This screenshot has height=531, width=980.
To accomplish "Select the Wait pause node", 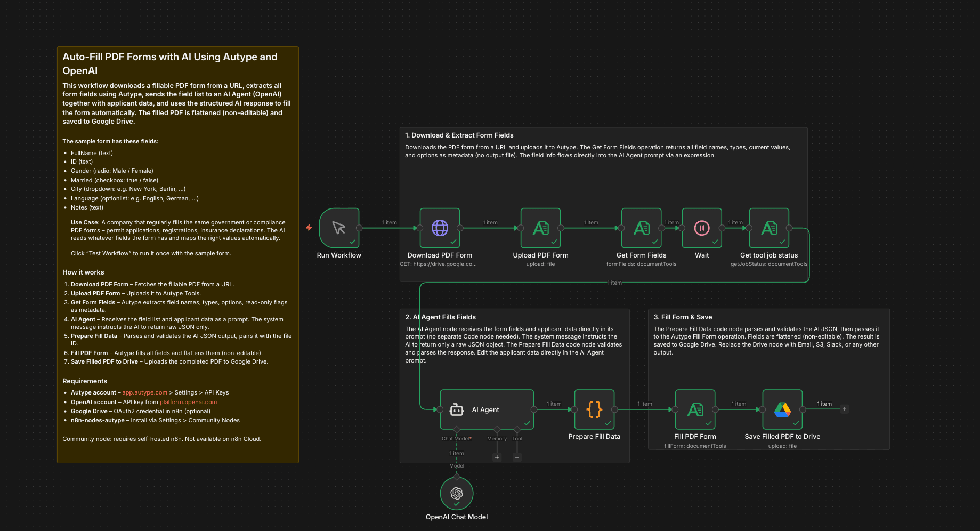I will click(702, 228).
